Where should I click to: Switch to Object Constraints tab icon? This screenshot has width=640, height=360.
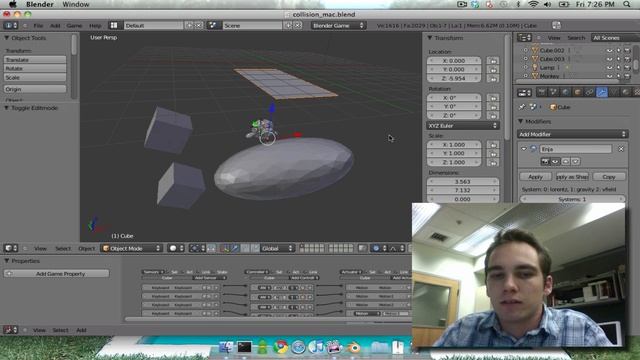point(589,92)
